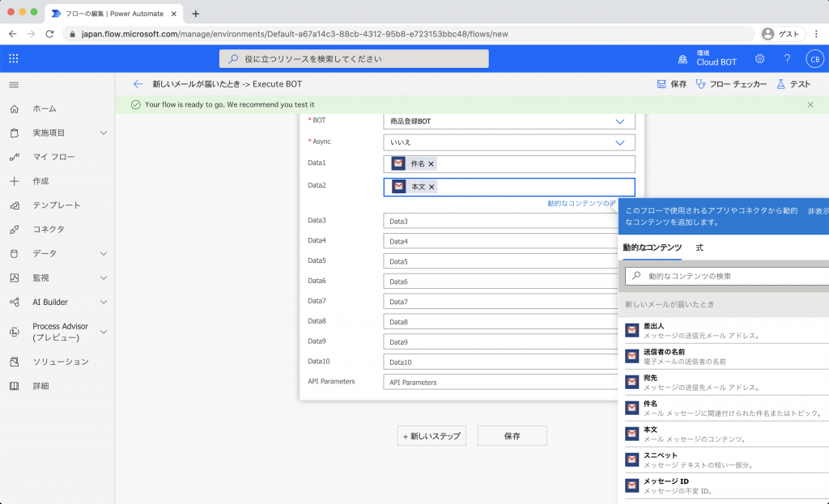Select 作成 in the sidebar
This screenshot has width=829, height=504.
pyautogui.click(x=40, y=181)
